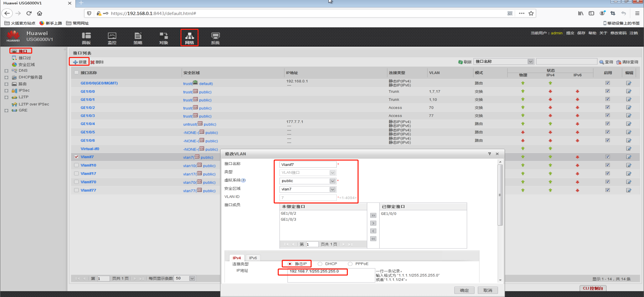
Task: Expand the DHCP服务器 tree node
Action: tap(6, 77)
